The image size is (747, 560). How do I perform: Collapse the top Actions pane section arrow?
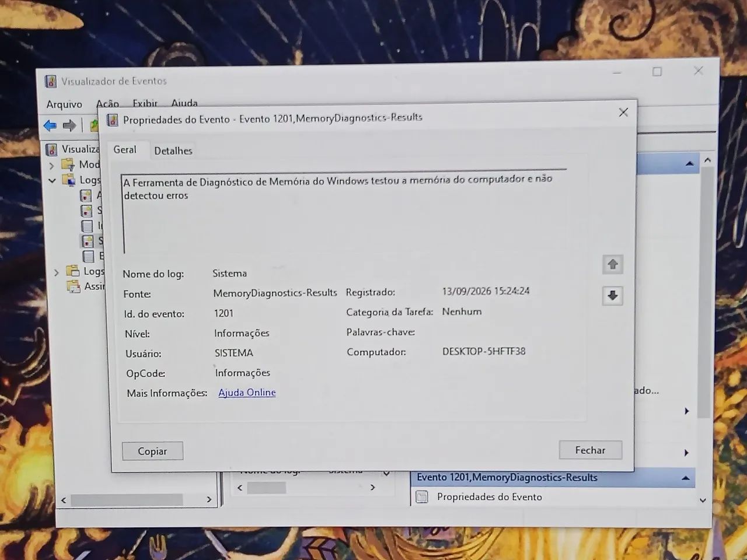click(689, 164)
